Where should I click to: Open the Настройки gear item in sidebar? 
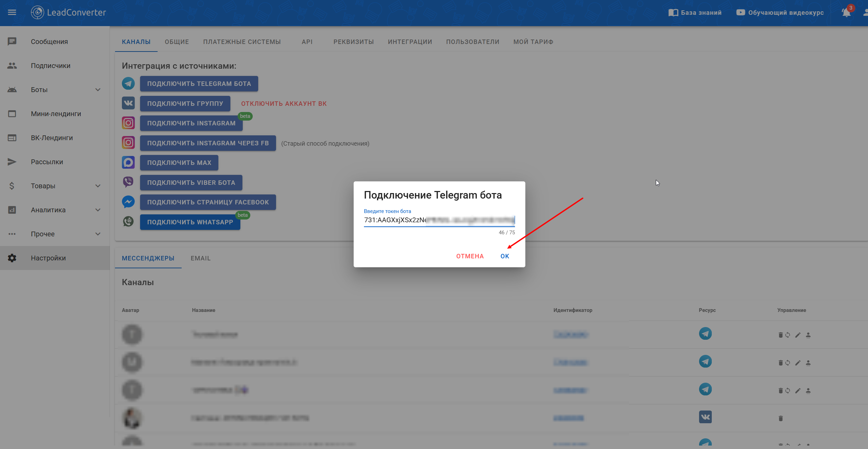point(48,258)
